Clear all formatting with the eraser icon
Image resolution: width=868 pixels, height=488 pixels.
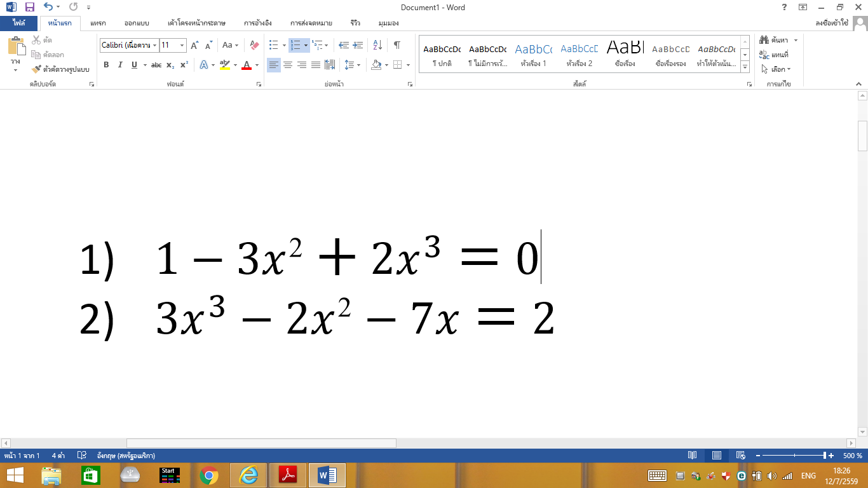click(x=254, y=45)
